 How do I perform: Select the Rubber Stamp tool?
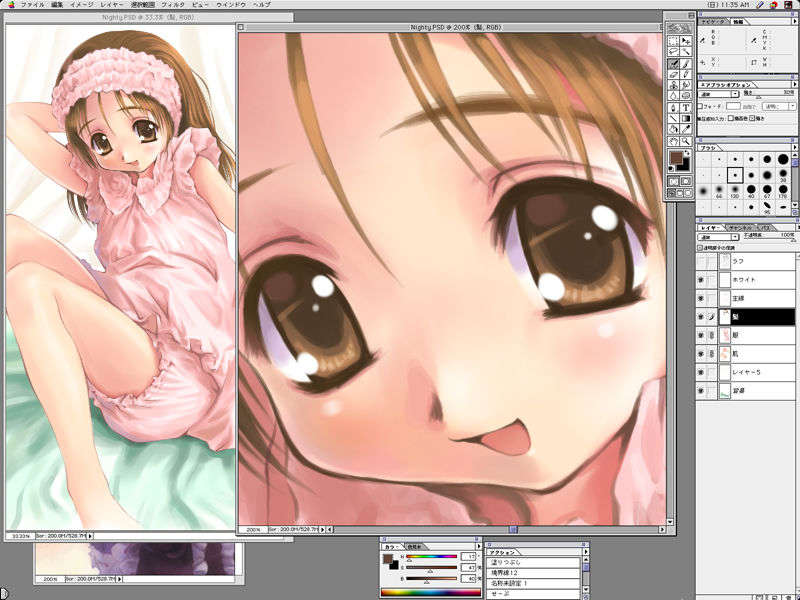[673, 85]
